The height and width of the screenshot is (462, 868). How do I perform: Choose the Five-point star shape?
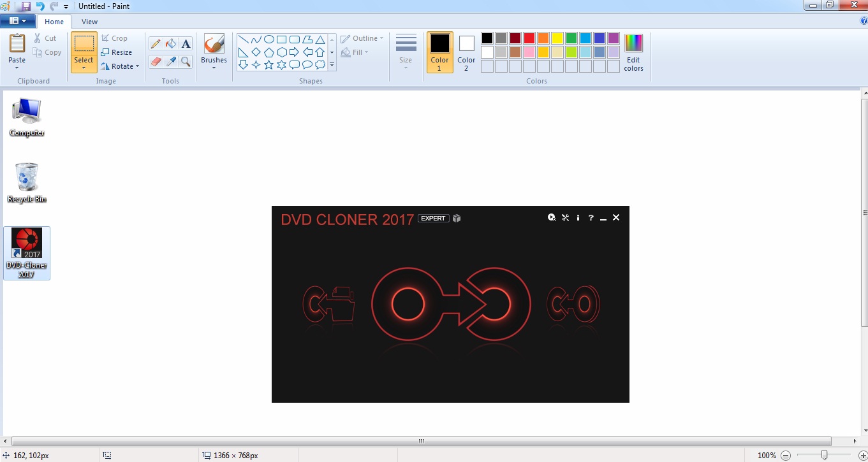[269, 65]
